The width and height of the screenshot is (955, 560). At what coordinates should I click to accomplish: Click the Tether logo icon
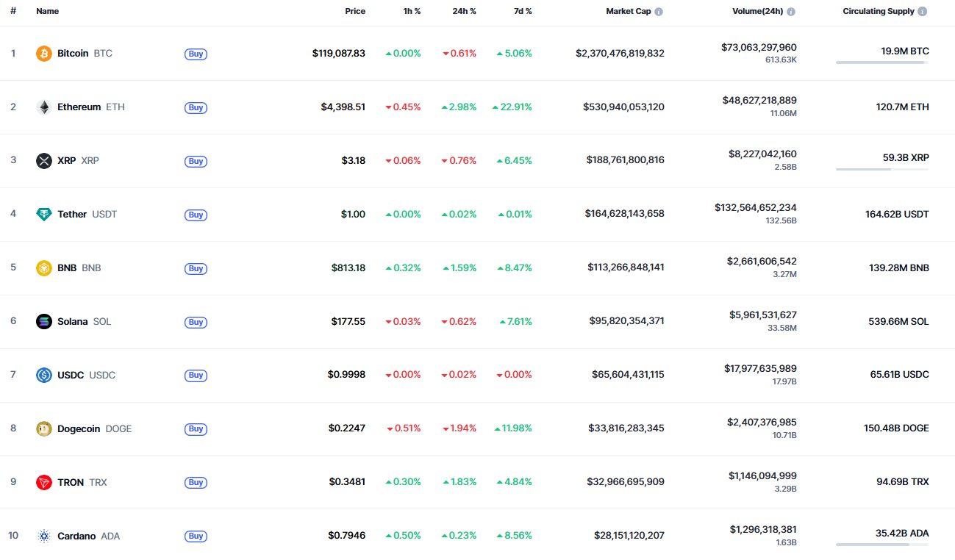coord(44,215)
